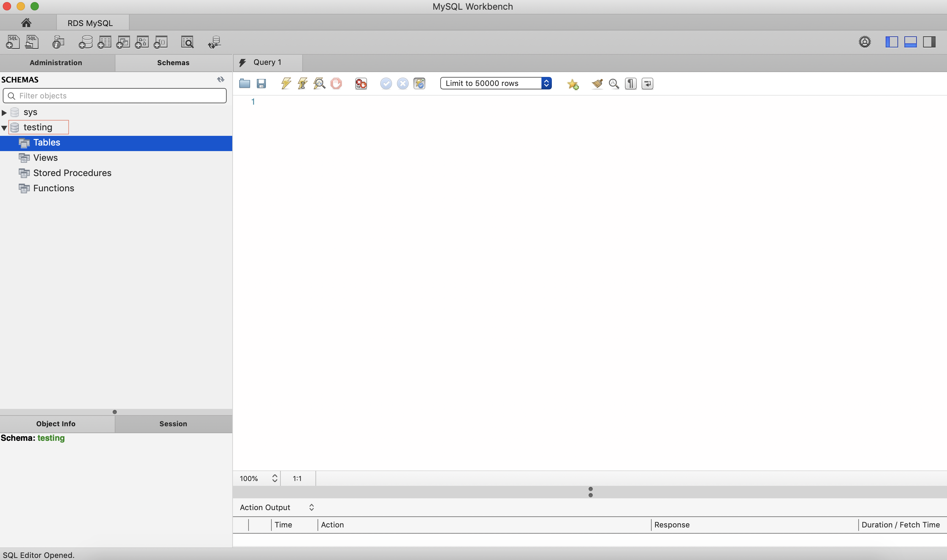
Task: Click the sidebar splitter handle dot
Action: coord(115,412)
